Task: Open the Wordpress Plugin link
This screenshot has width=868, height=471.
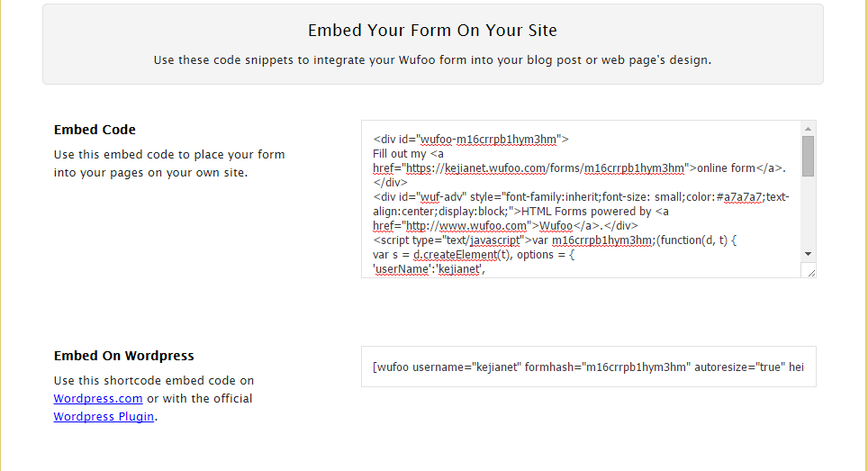Action: coord(104,416)
